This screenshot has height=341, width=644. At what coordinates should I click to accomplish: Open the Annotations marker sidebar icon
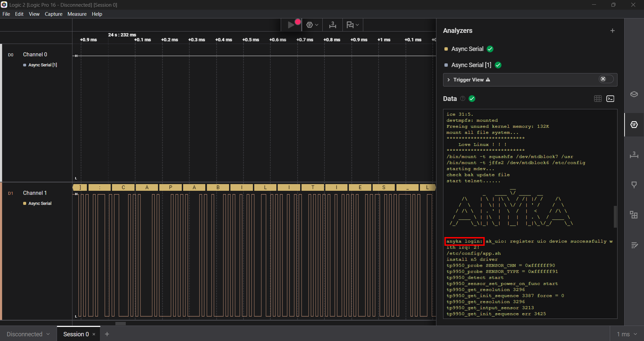[634, 185]
